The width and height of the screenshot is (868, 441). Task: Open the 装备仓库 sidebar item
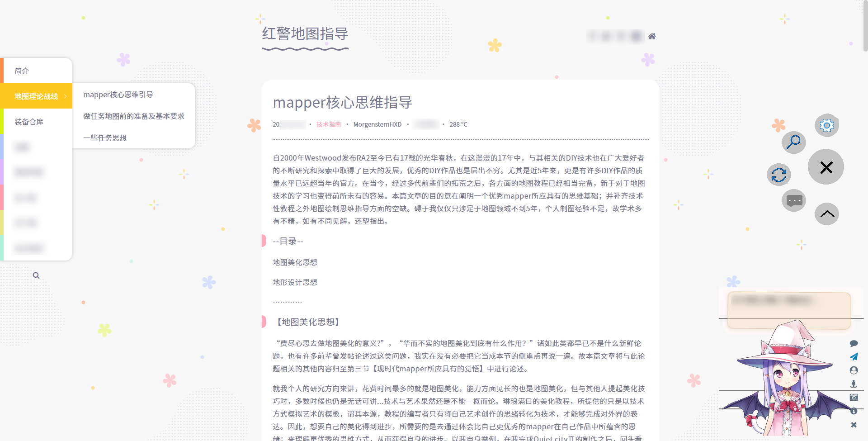tap(29, 122)
